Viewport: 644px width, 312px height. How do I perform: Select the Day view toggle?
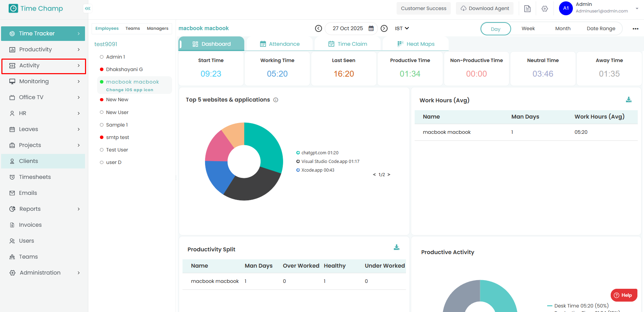point(495,29)
